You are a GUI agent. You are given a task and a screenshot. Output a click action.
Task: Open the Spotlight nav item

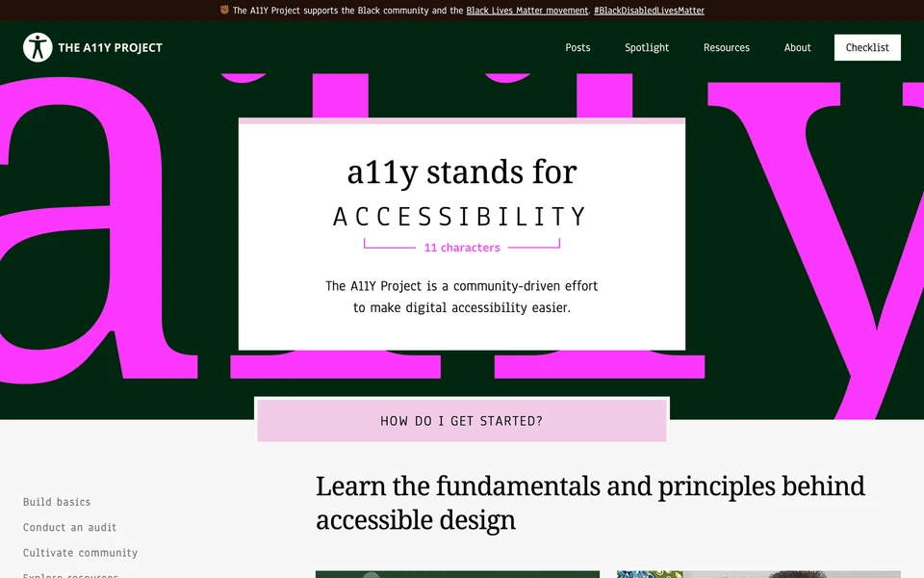pyautogui.click(x=647, y=48)
